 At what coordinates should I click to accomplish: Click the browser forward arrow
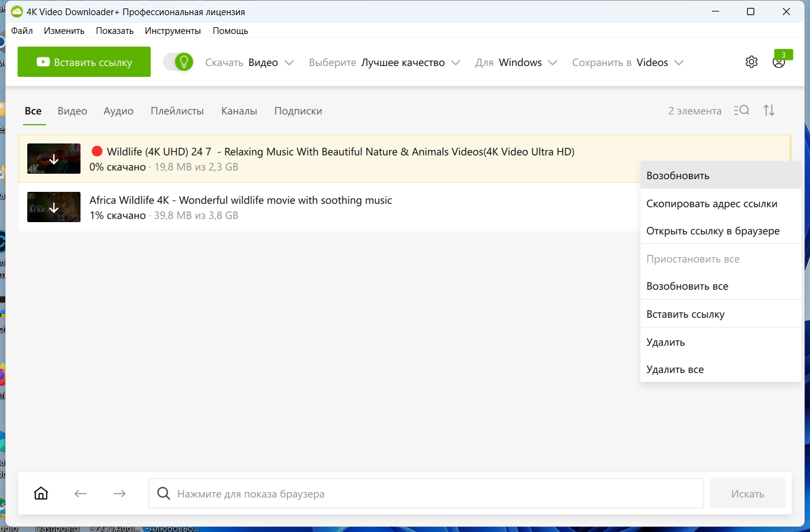tap(119, 493)
